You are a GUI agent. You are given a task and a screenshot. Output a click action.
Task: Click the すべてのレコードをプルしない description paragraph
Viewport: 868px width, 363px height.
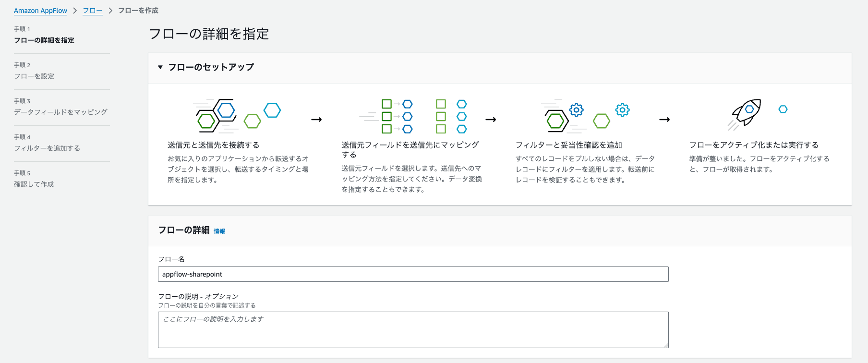585,169
